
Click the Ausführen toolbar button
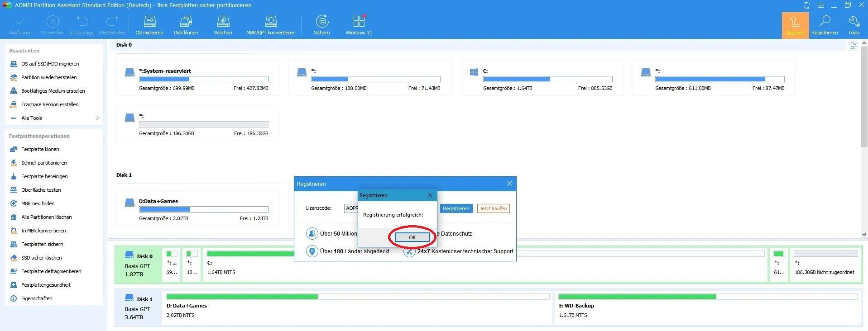coord(20,25)
